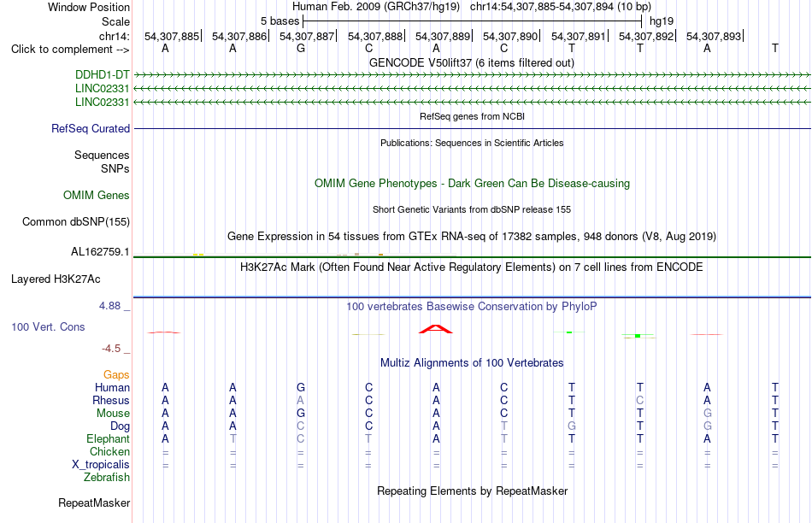Click the Elephant species label

click(x=108, y=438)
